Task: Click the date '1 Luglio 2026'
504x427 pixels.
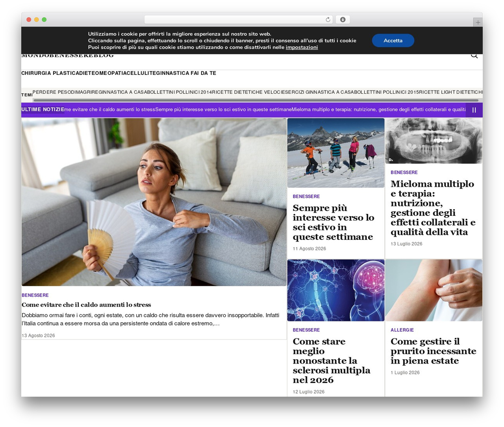Action: [405, 373]
